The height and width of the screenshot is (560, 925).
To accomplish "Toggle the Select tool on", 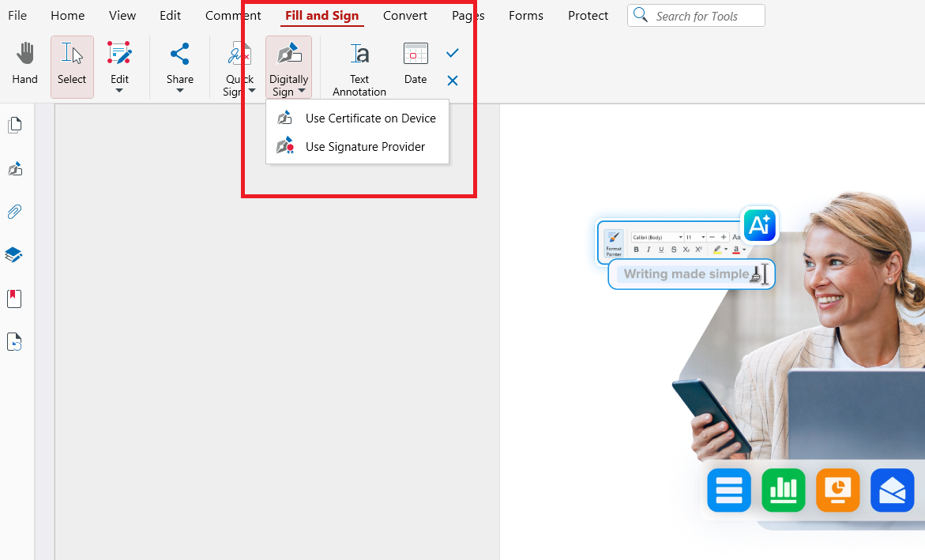I will [x=72, y=63].
